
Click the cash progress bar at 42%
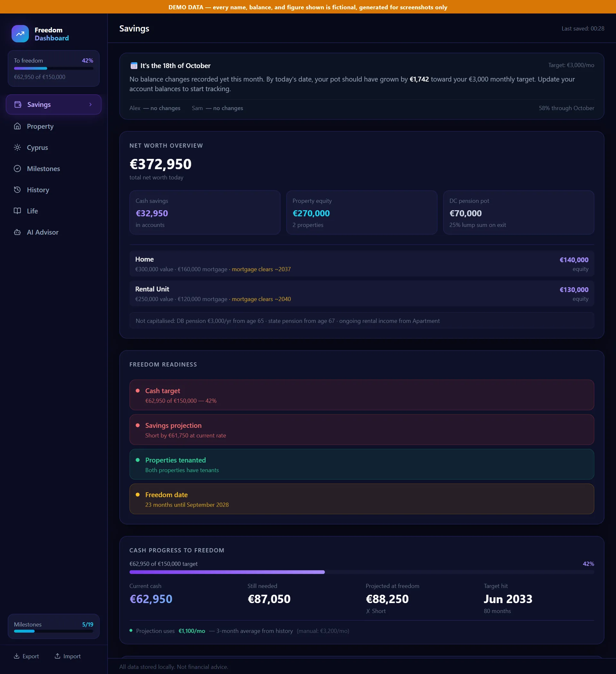point(362,572)
